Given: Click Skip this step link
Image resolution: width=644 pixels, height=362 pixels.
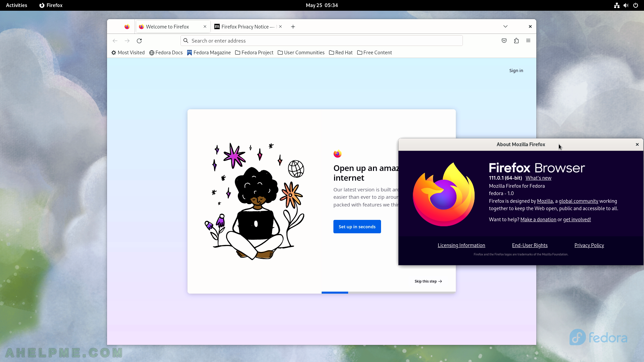Looking at the screenshot, I should 428,281.
